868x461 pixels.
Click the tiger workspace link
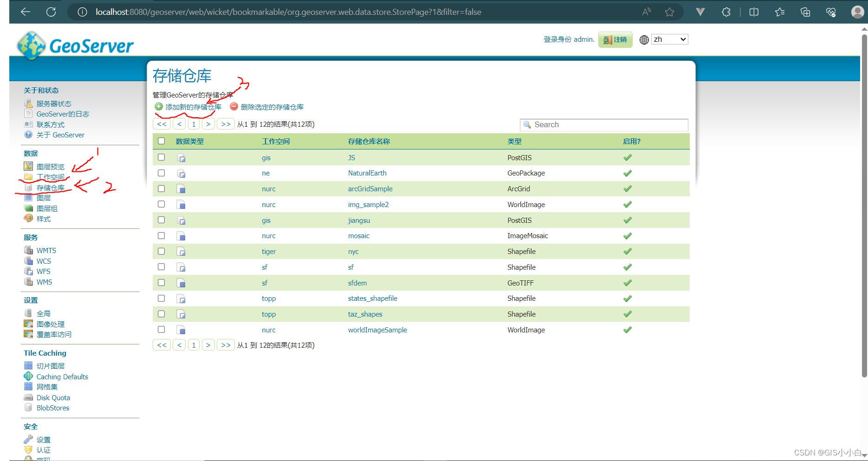click(x=269, y=252)
